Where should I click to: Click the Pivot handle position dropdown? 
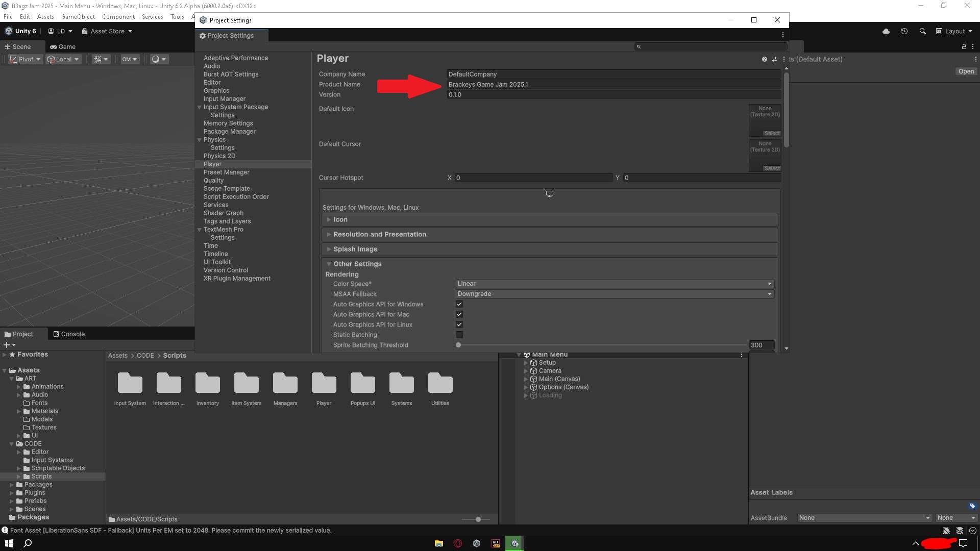26,59
